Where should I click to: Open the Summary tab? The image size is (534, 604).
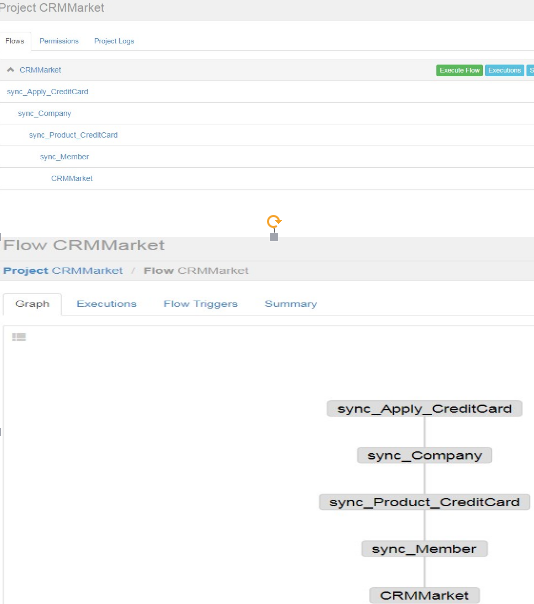pyautogui.click(x=291, y=304)
